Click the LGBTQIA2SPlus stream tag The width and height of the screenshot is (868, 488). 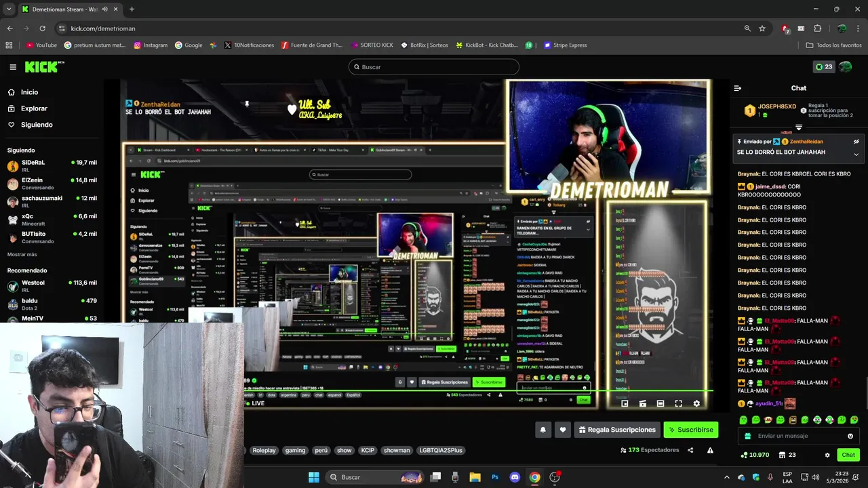point(441,450)
